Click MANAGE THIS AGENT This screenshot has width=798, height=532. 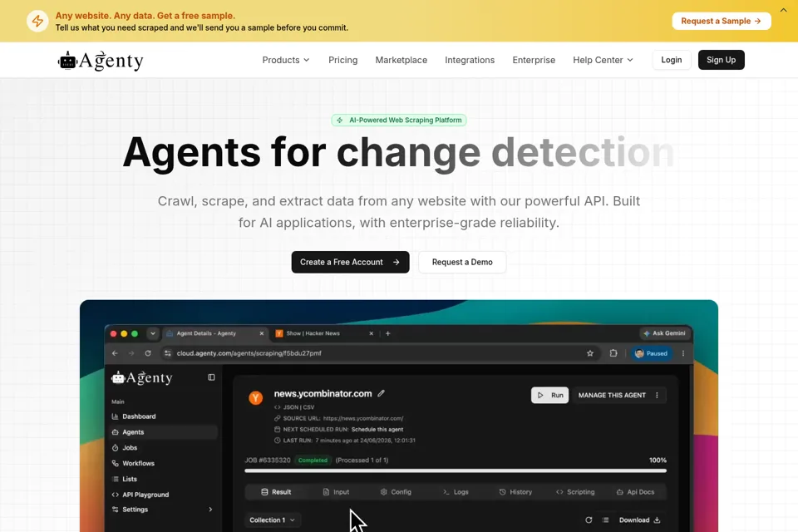point(612,395)
